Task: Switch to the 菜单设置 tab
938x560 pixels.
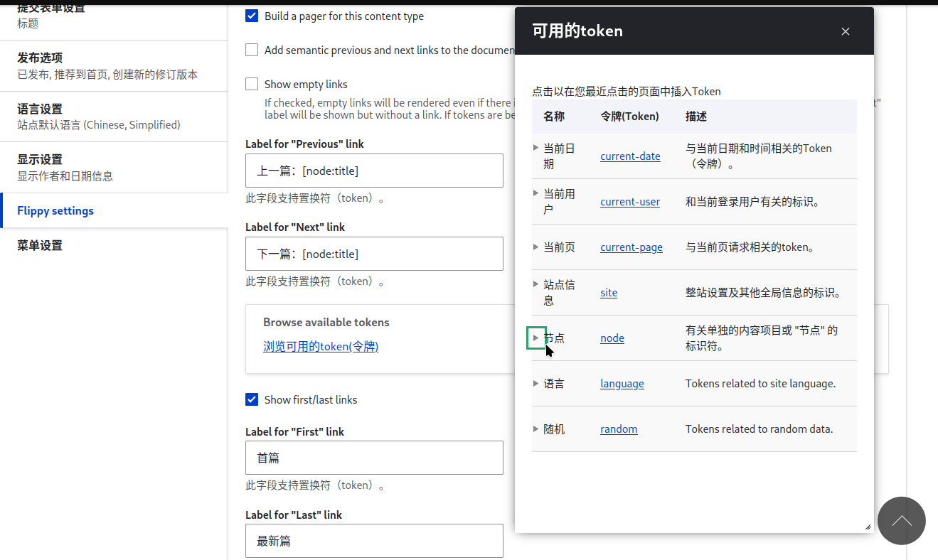Action: tap(114, 245)
